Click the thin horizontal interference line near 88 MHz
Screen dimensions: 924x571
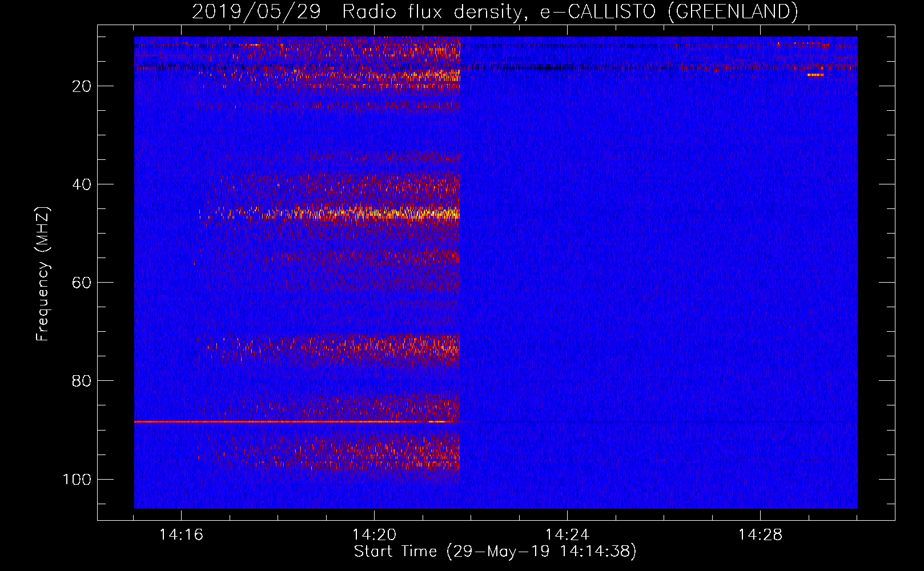[x=297, y=421]
